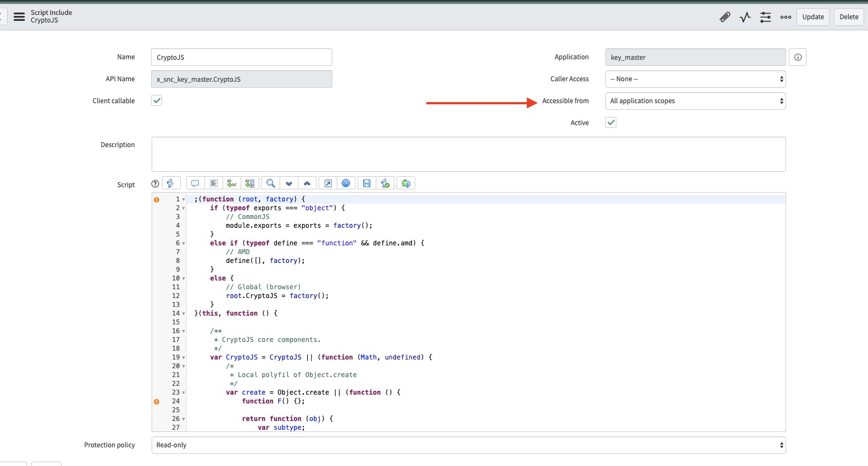The image size is (868, 466).
Task: Open the hamburger form context menu
Action: [19, 16]
